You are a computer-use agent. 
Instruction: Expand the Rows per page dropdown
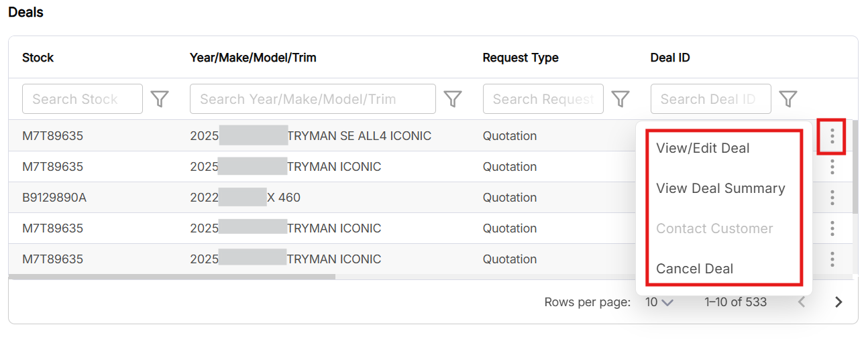(x=659, y=302)
